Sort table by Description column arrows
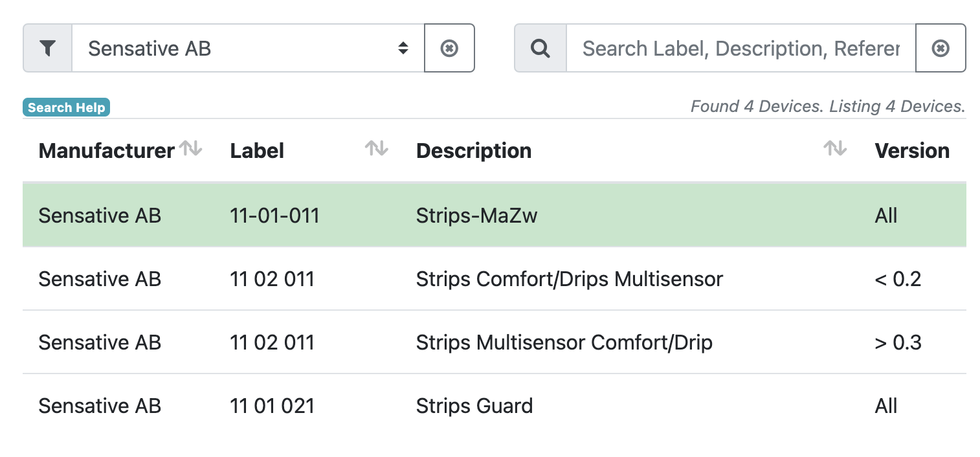 pyautogui.click(x=834, y=149)
